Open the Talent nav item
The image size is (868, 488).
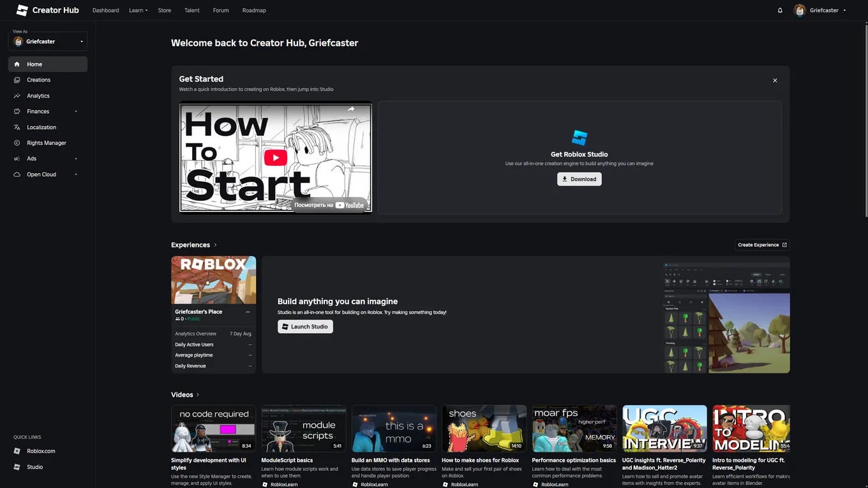[x=192, y=10]
